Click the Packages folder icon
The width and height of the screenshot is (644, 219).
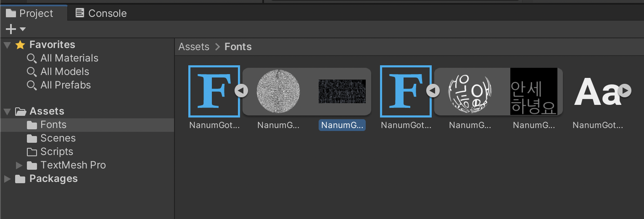tap(20, 179)
